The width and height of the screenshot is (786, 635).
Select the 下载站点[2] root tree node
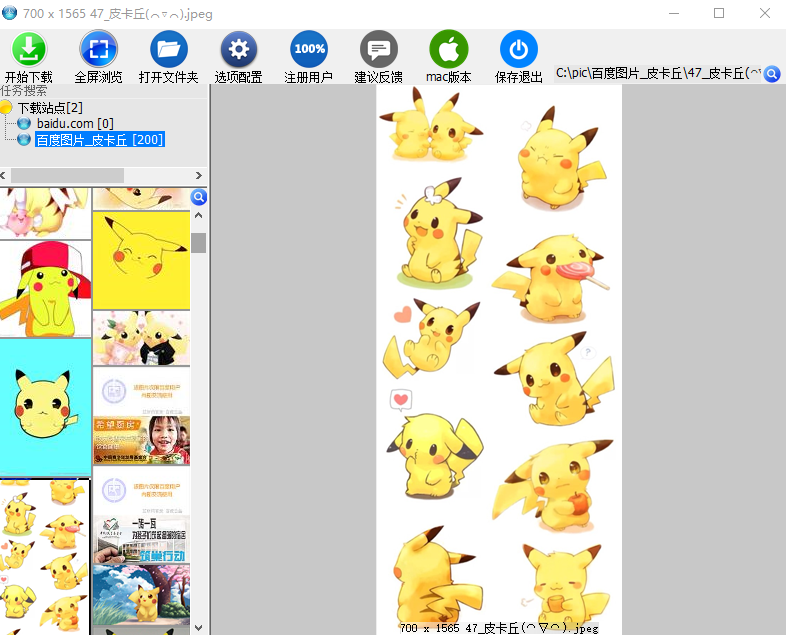coord(50,108)
